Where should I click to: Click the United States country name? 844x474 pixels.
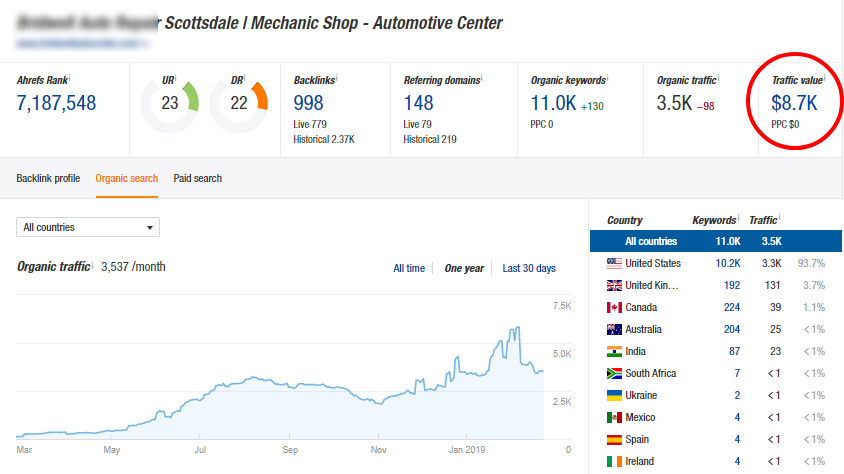(x=653, y=263)
